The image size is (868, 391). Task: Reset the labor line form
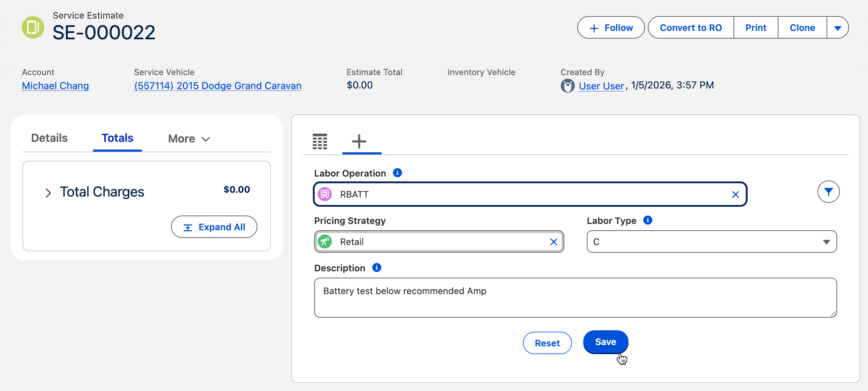[547, 343]
